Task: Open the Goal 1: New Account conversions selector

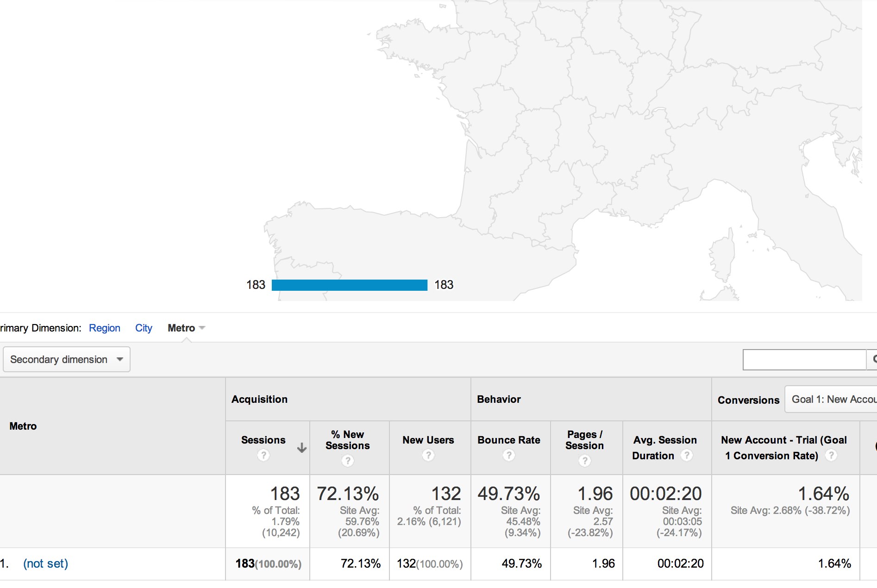Action: click(832, 399)
